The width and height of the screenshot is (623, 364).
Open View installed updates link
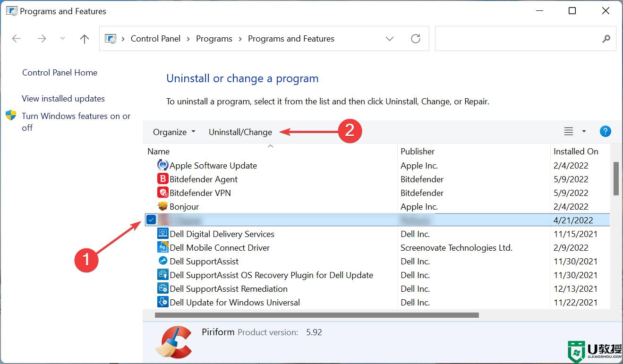(x=63, y=99)
